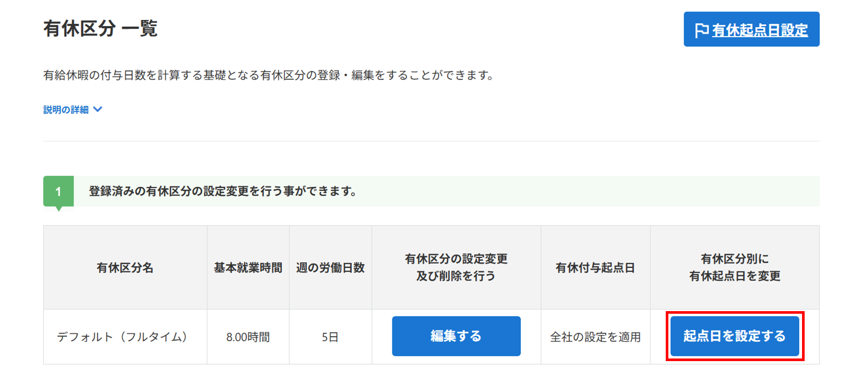868x375 pixels.
Task: Click the 有休付与起点日 column header
Action: tap(595, 268)
